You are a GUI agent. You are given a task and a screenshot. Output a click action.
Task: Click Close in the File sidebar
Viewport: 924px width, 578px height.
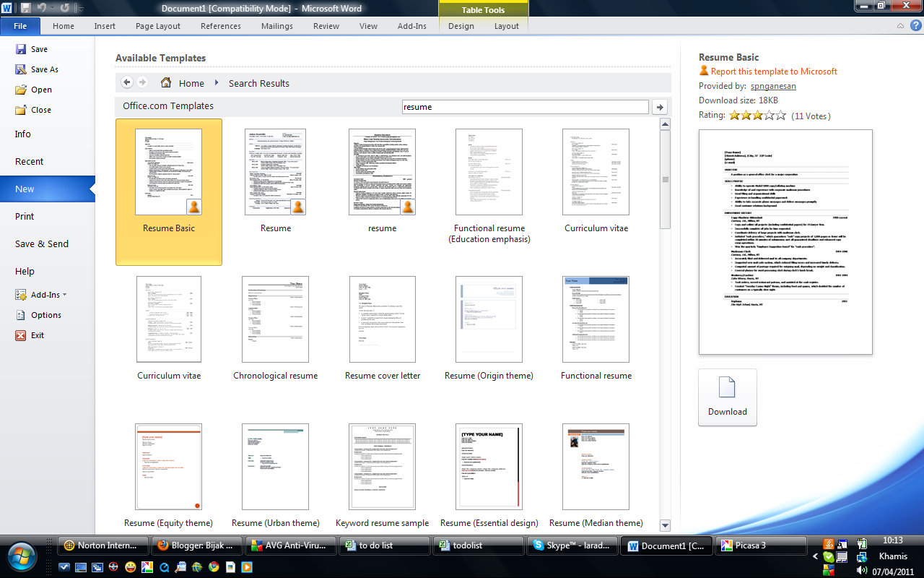[32, 110]
